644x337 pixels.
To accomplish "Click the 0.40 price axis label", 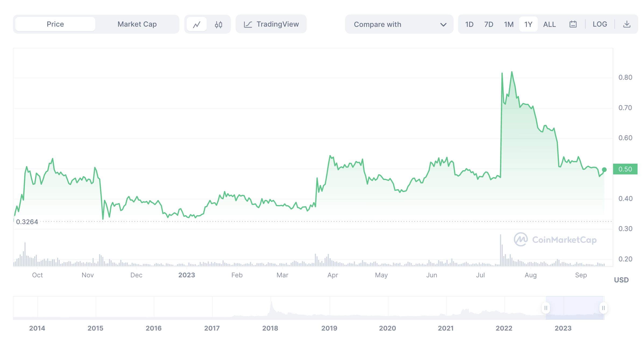I will (625, 199).
